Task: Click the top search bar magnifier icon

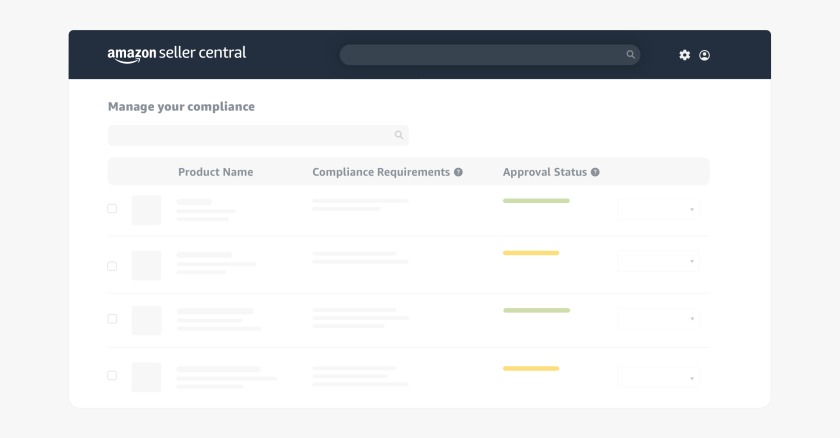Action: click(x=630, y=55)
